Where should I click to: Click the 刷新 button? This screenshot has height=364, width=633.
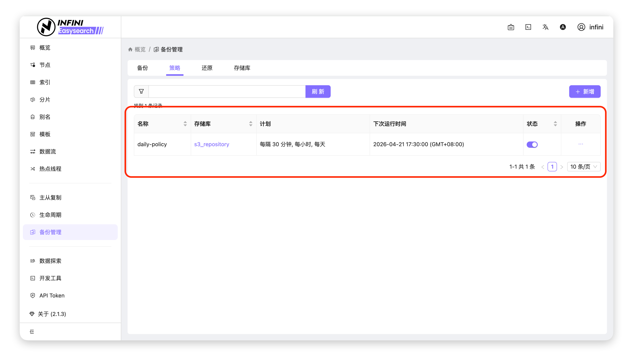318,91
